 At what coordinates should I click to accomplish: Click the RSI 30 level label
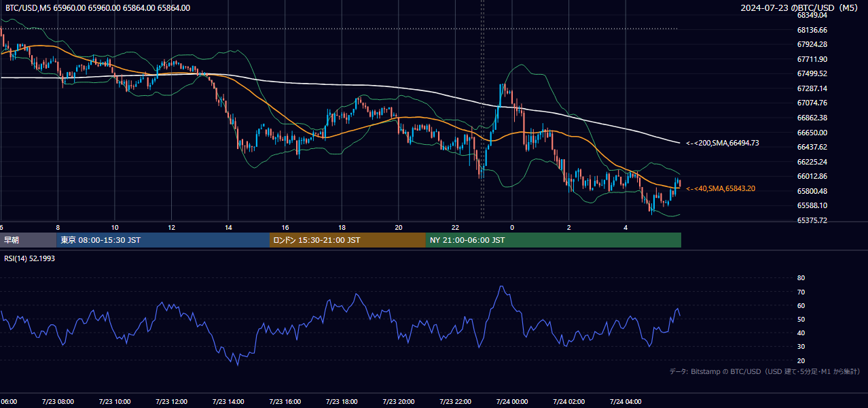801,347
